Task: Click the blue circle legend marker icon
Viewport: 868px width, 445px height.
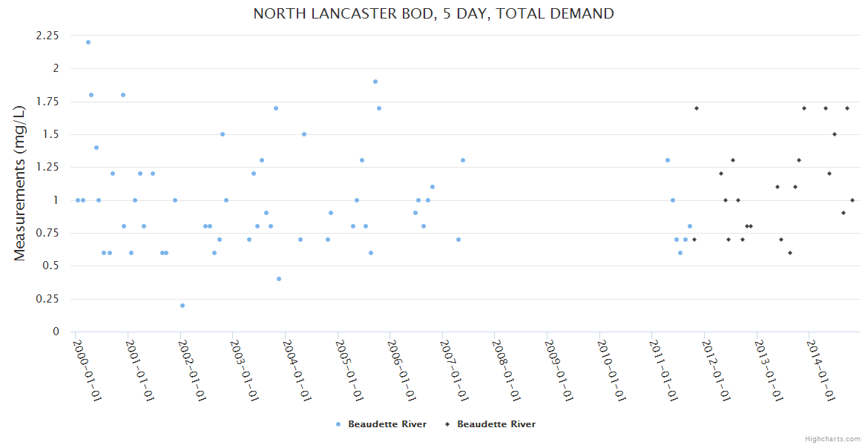Action: (338, 424)
